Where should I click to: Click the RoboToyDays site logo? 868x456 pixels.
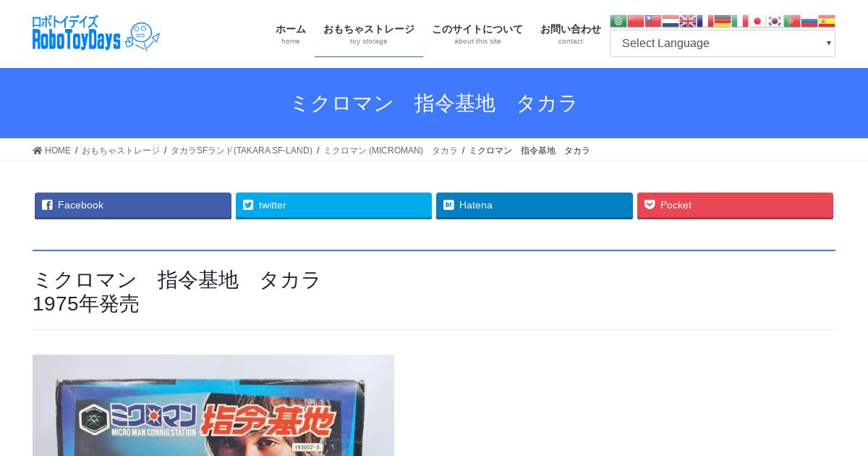point(96,33)
